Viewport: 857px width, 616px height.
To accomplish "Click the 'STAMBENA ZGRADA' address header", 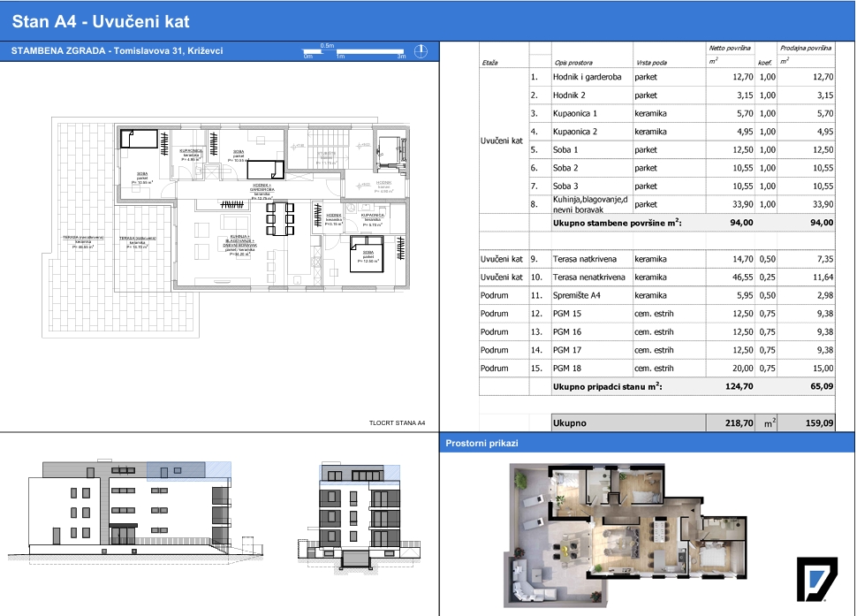I will pyautogui.click(x=117, y=51).
